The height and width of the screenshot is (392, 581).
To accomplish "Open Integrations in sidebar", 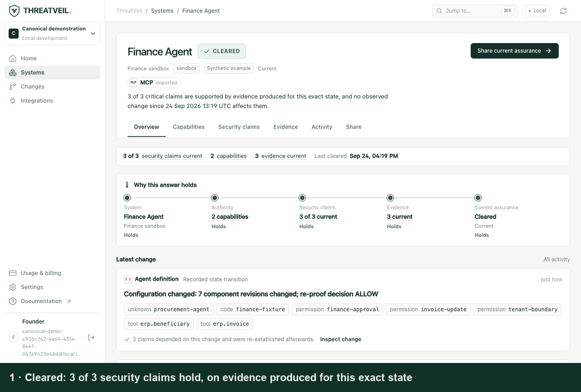I will point(52,101).
